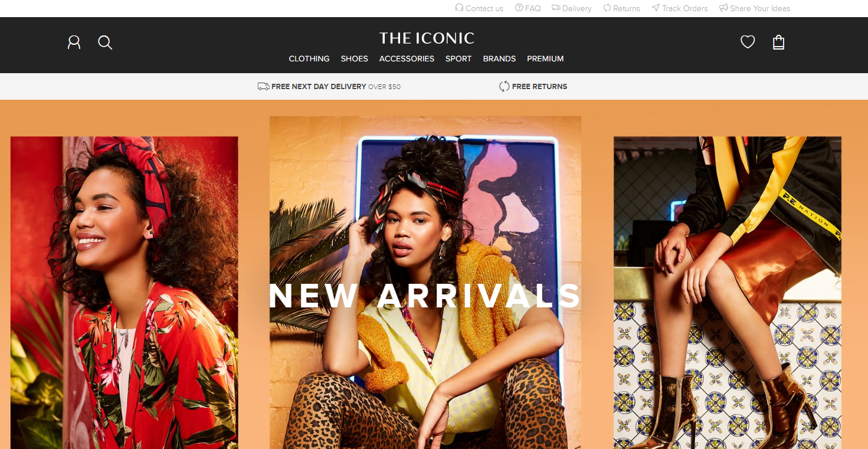Click the megaphone icon next to Share Your Ideas
Screen dimensions: 868x449
pos(723,8)
